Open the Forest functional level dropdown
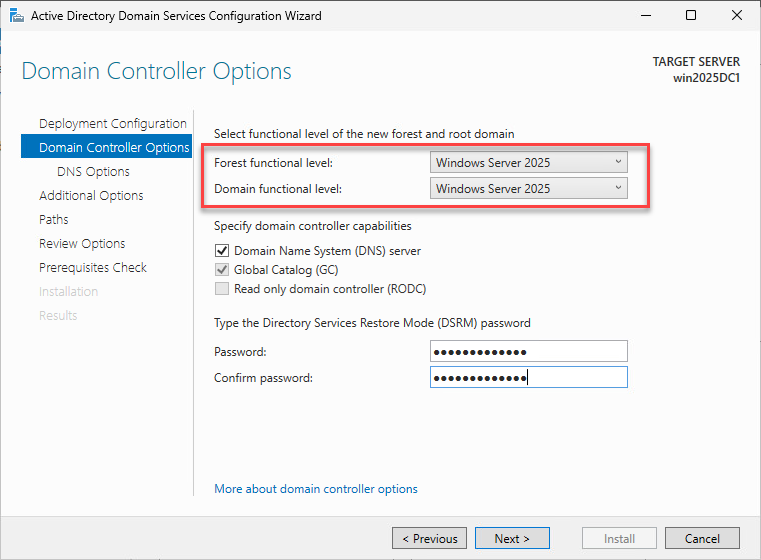The height and width of the screenshot is (560, 761). pos(529,162)
